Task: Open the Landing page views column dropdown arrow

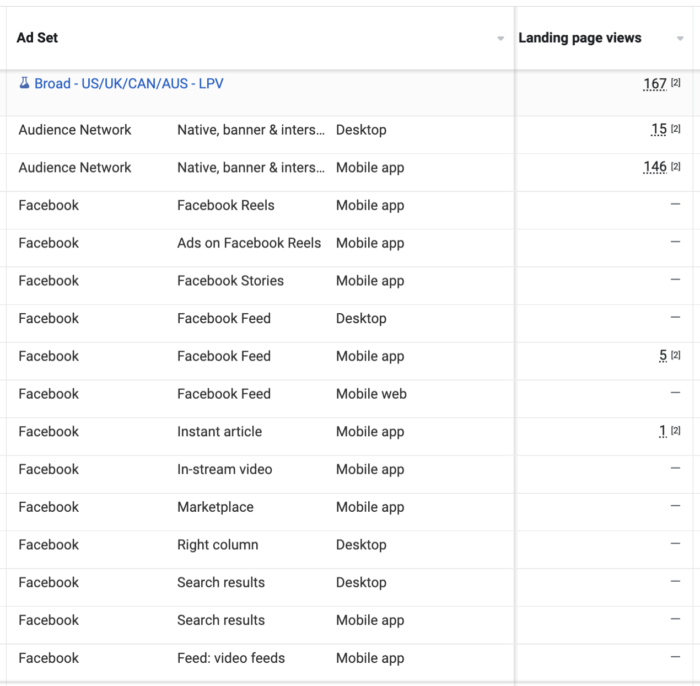Action: coord(680,39)
